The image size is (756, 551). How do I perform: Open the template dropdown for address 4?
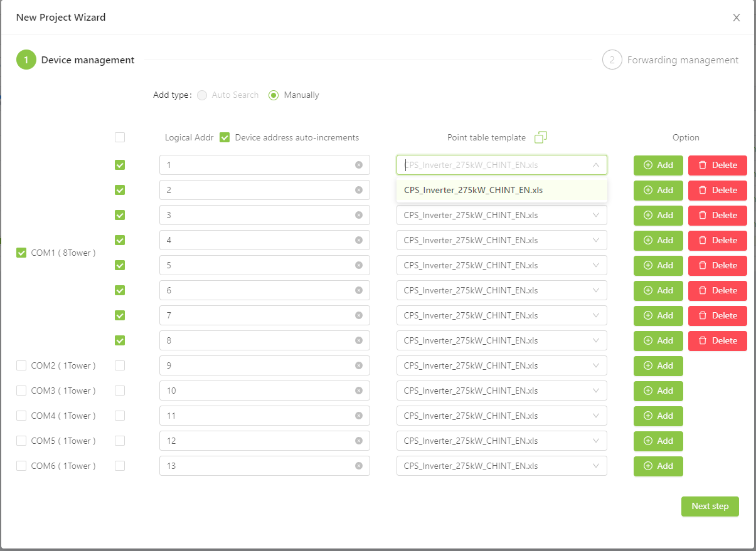(502, 240)
